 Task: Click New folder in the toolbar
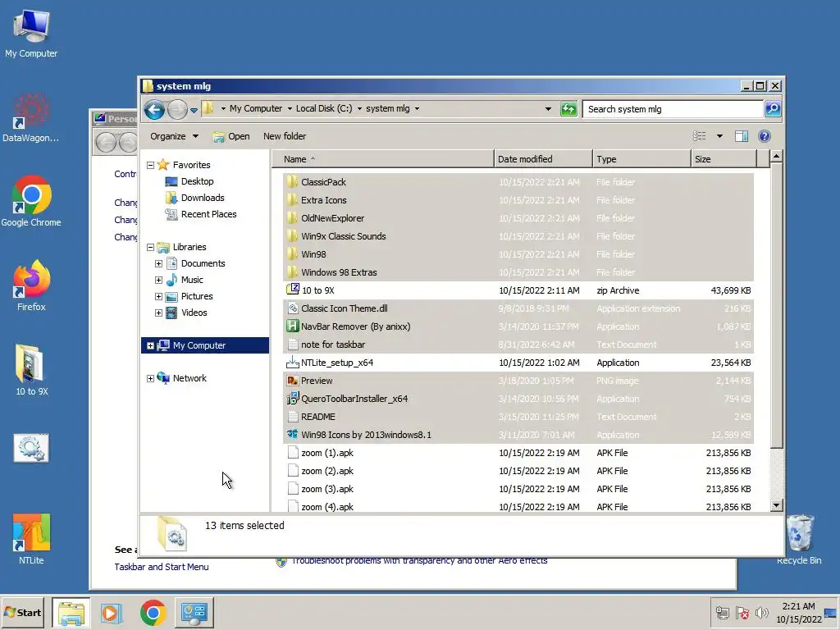pyautogui.click(x=285, y=136)
